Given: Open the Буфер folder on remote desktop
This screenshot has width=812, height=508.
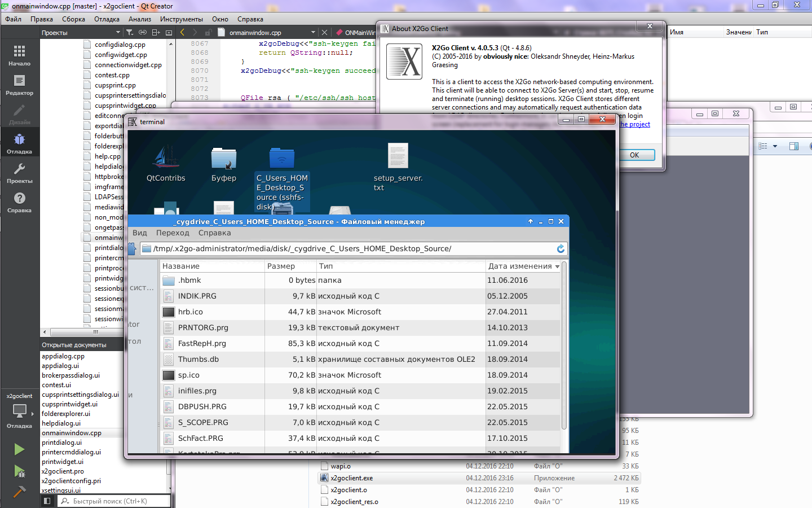Looking at the screenshot, I should click(224, 164).
